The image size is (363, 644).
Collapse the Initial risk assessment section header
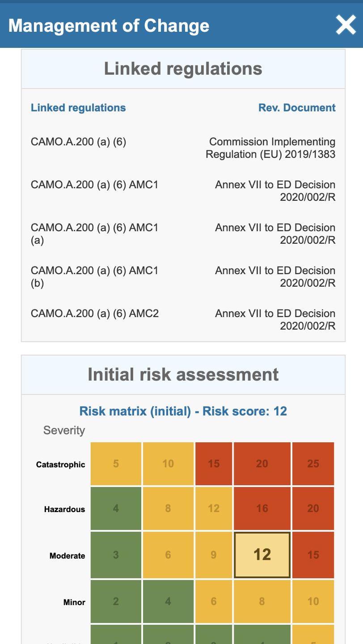[183, 375]
